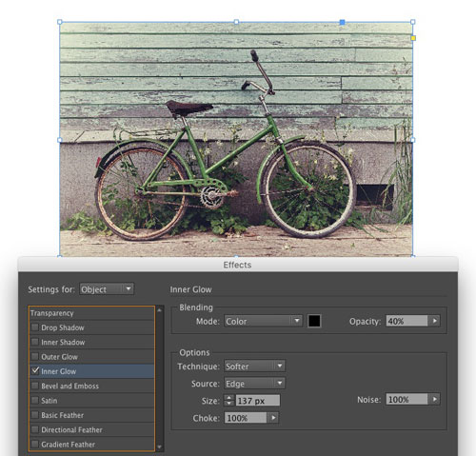Expand the Opacity slider arrow

click(434, 321)
